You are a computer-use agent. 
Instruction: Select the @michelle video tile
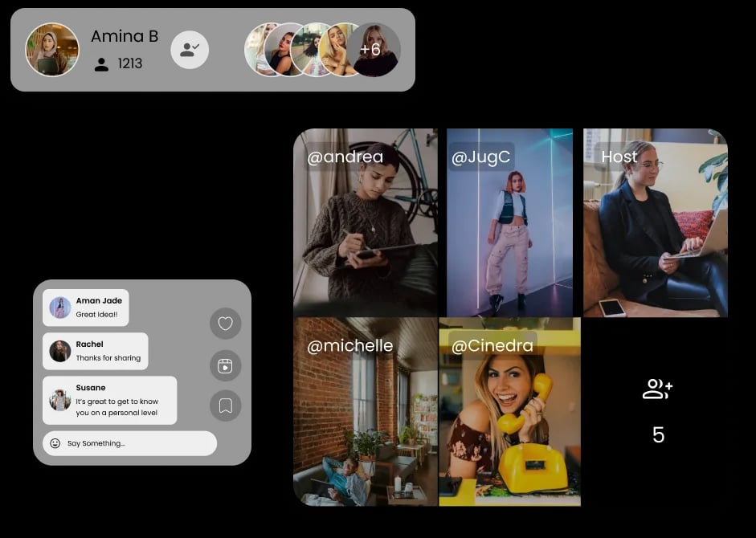click(366, 411)
